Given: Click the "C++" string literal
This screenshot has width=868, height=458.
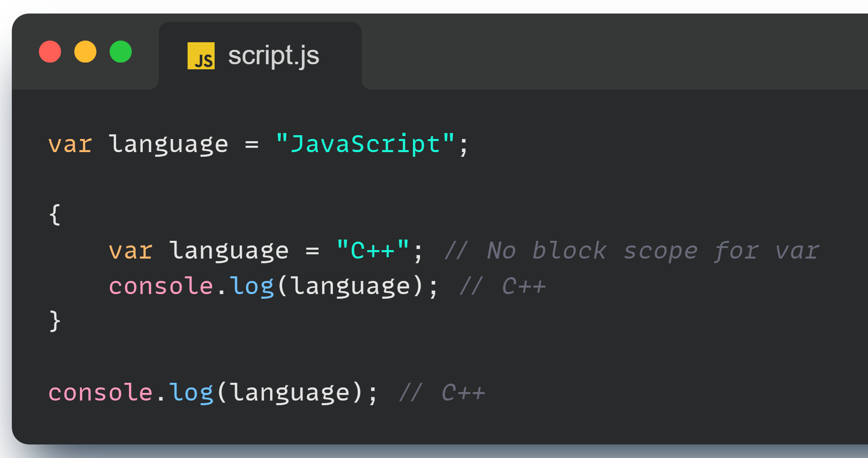Looking at the screenshot, I should (x=373, y=251).
